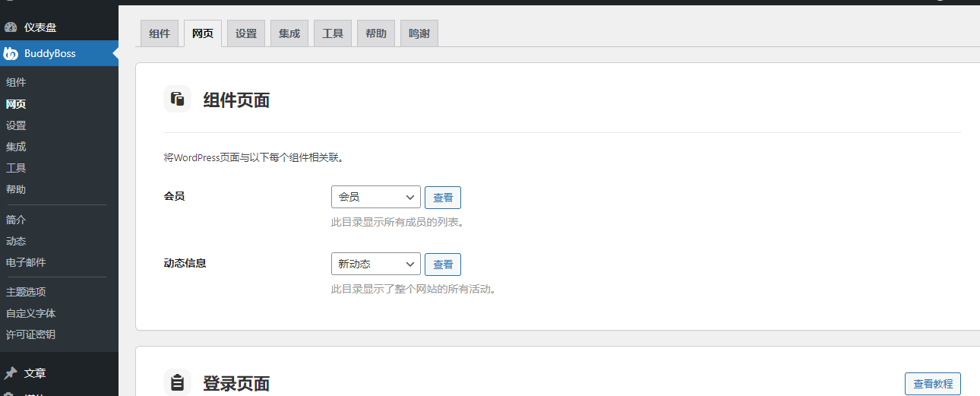The image size is (980, 396).
Task: Open 主题选项 in the sidebar
Action: coord(26,292)
